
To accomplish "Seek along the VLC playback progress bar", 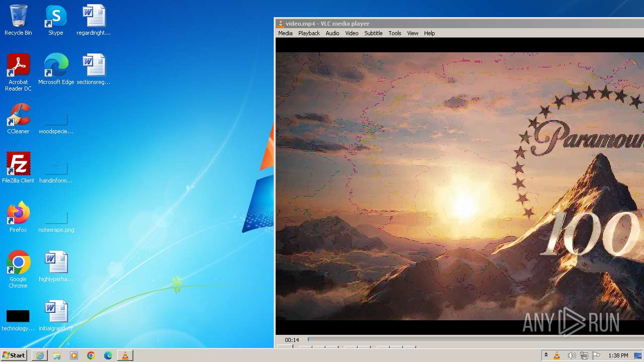I will [x=475, y=340].
